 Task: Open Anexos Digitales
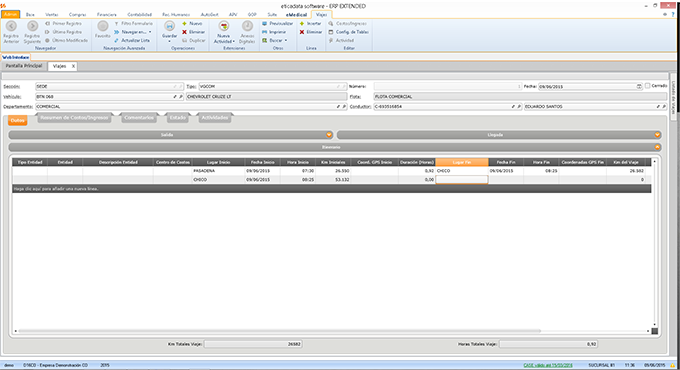coord(247,32)
